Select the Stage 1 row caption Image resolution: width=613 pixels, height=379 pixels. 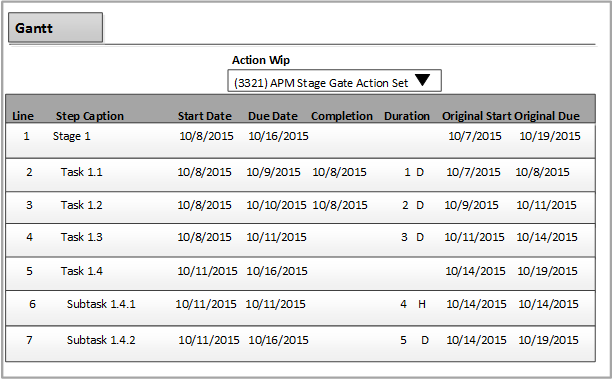tap(72, 136)
